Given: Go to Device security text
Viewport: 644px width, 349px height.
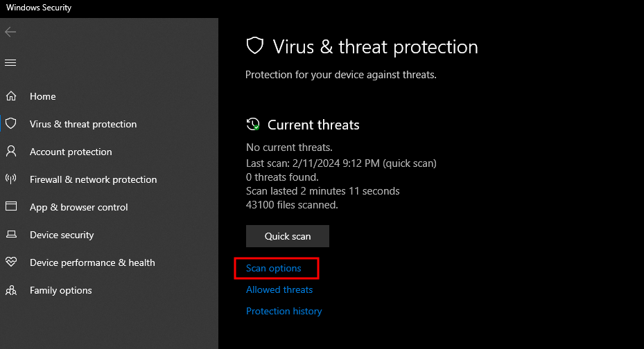Looking at the screenshot, I should pyautogui.click(x=62, y=235).
